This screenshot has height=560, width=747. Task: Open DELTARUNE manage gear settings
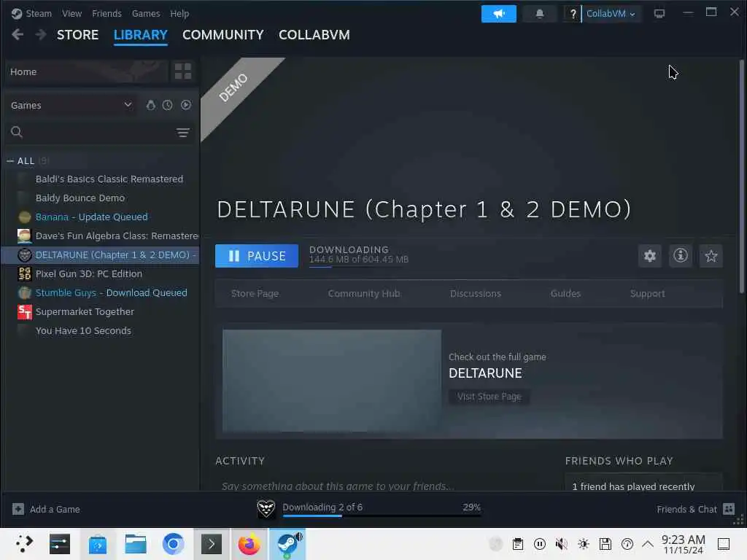(650, 256)
